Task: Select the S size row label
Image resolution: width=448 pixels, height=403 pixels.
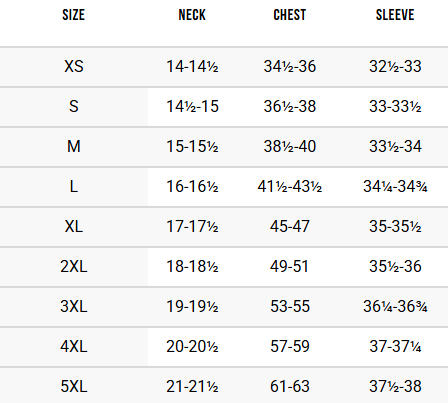Action: click(74, 106)
